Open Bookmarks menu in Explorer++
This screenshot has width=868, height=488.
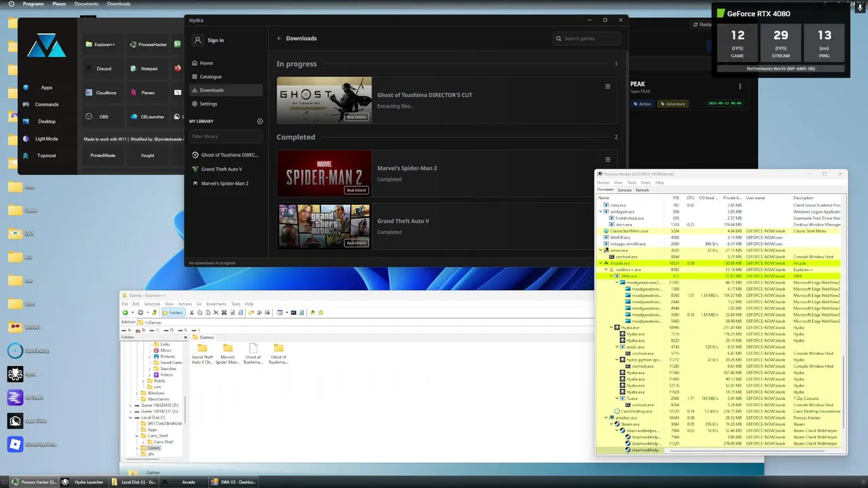pyautogui.click(x=216, y=304)
